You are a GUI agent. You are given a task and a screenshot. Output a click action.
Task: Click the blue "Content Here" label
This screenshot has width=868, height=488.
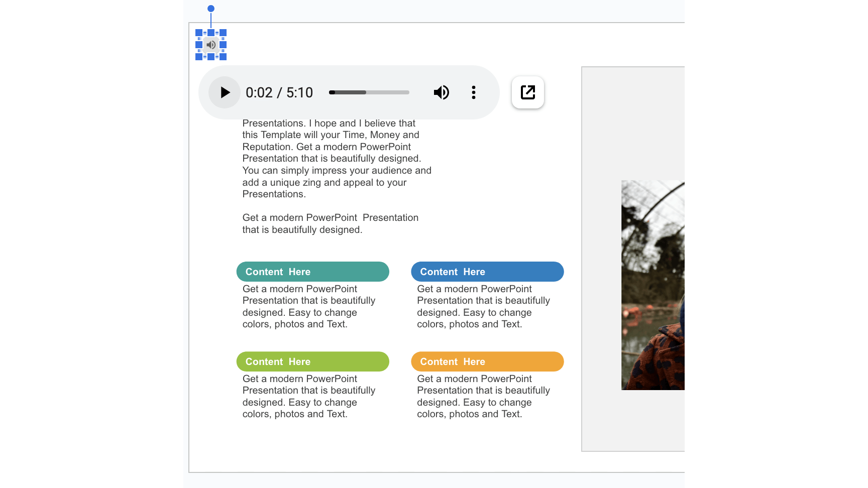(x=488, y=272)
